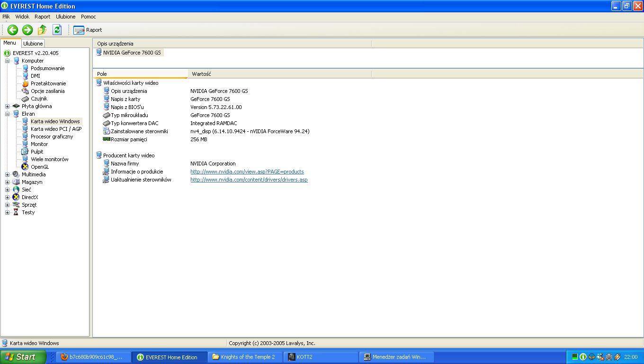Click the DirectX icon in the tree
644x364 pixels.
pos(16,197)
